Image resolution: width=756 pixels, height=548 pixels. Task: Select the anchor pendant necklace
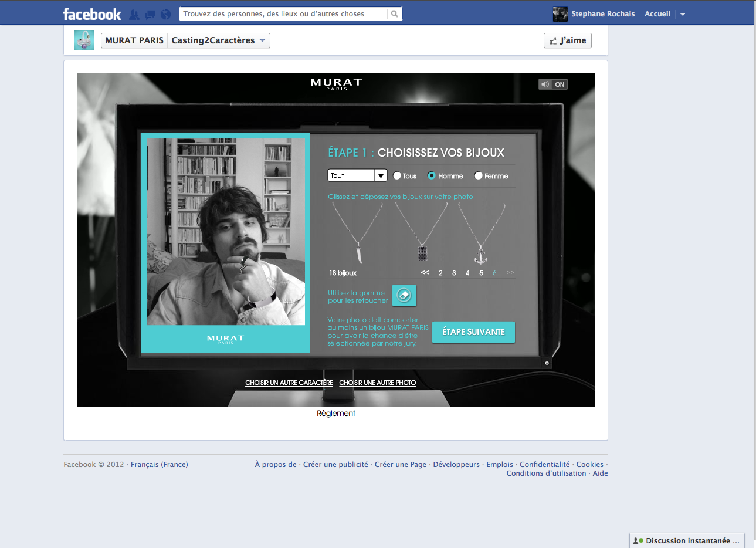tap(481, 255)
